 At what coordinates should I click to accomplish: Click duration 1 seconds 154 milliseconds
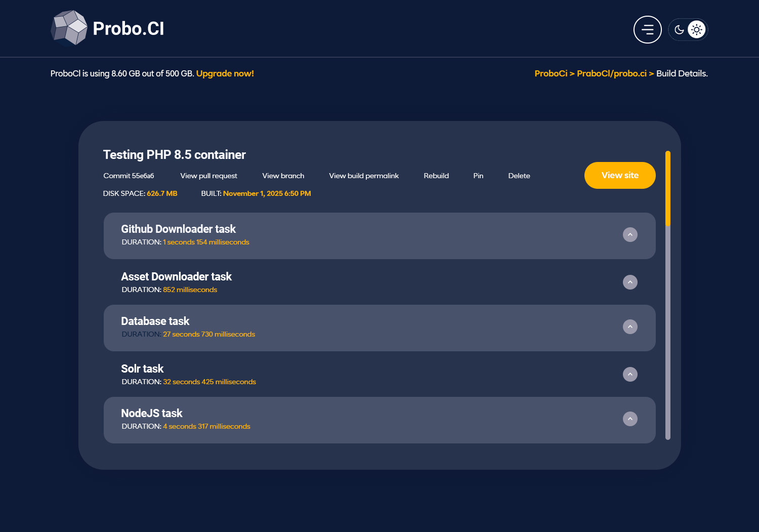tap(206, 242)
